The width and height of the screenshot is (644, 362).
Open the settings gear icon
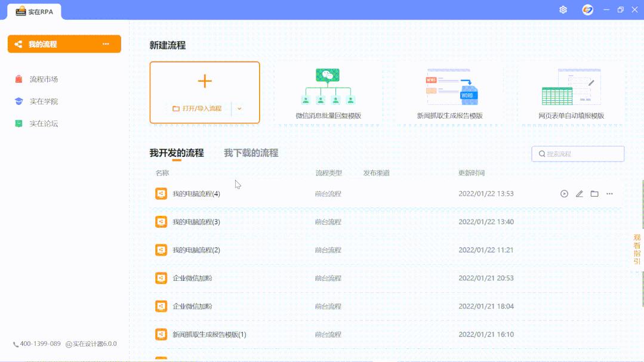[x=562, y=10]
